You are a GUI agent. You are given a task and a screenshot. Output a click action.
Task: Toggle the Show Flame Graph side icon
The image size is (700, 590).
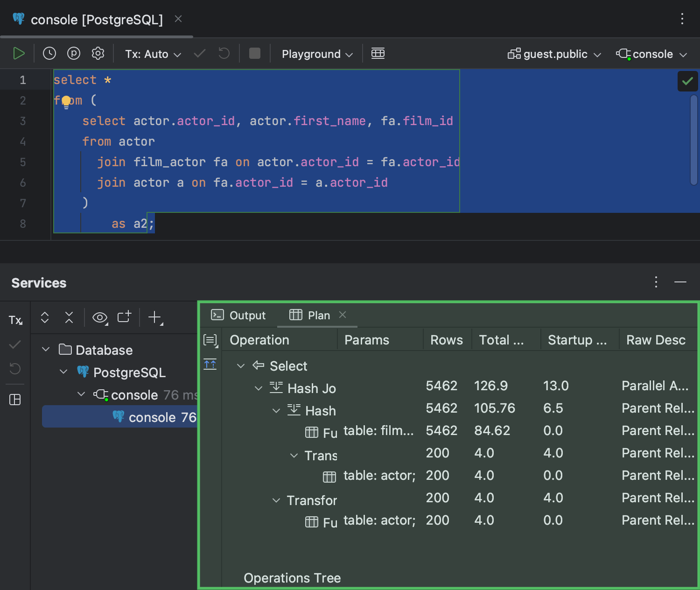pos(210,364)
